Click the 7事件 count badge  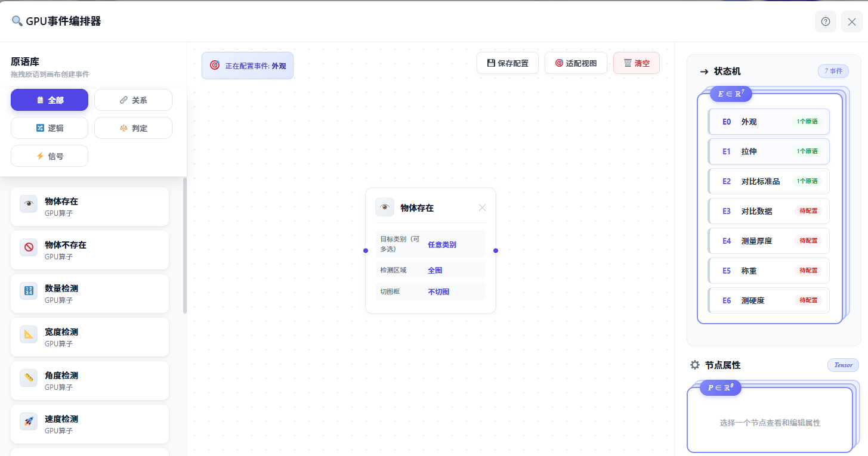tap(833, 72)
